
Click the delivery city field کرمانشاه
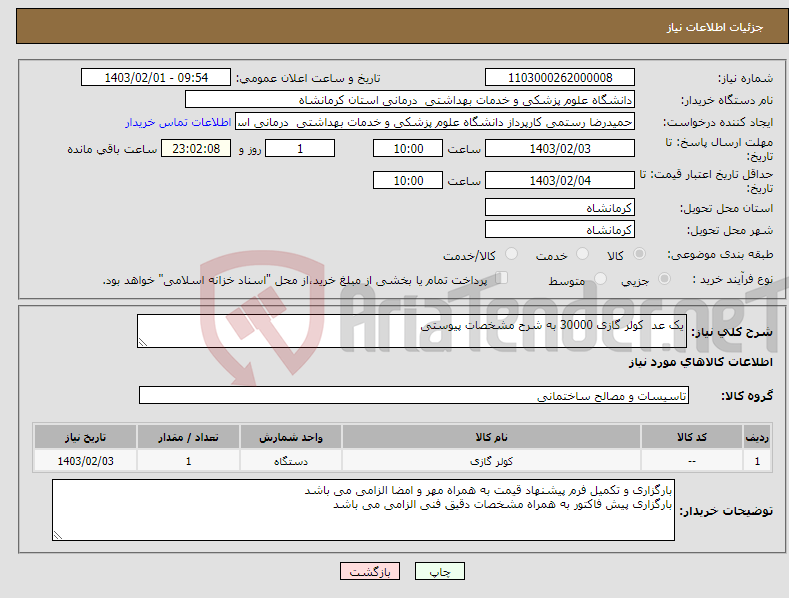tap(560, 230)
